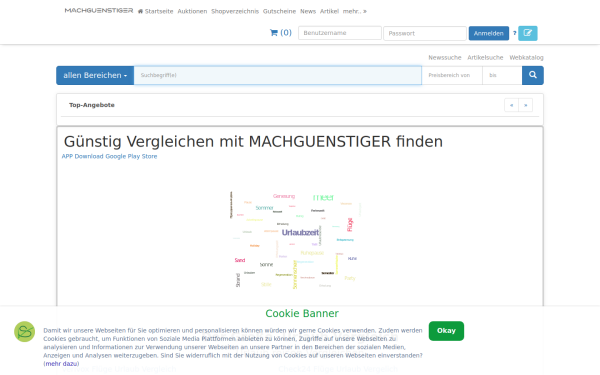This screenshot has height=375, width=600.
Task: Open the Artikelsuche link
Action: tap(485, 57)
